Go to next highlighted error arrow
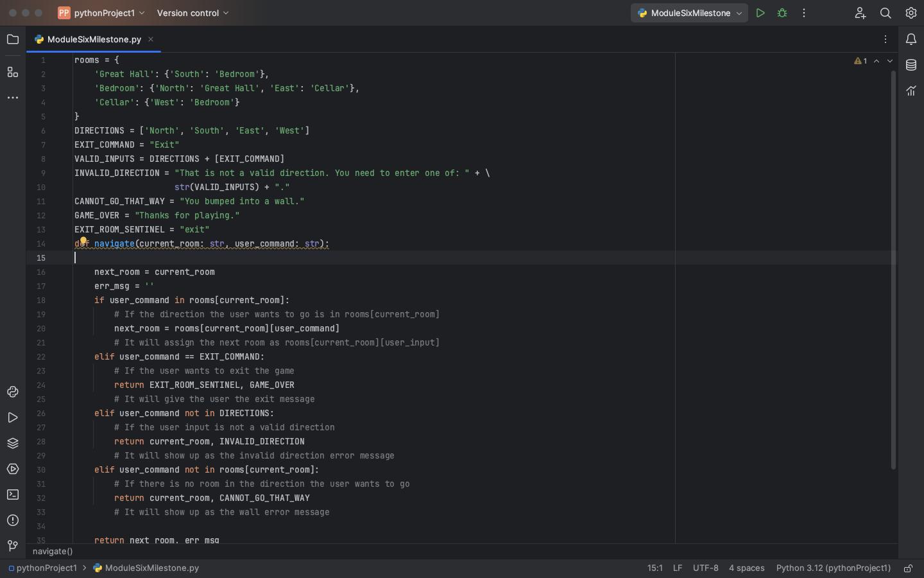The width and height of the screenshot is (924, 578). tap(890, 61)
